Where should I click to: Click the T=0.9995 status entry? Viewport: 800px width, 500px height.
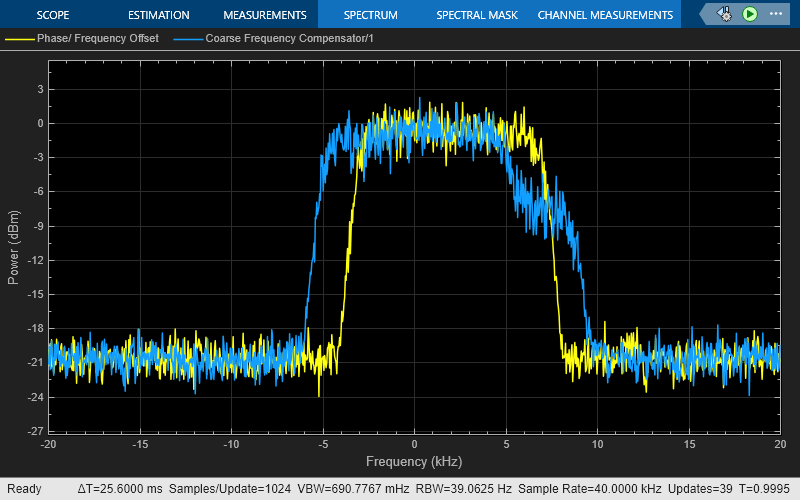764,489
